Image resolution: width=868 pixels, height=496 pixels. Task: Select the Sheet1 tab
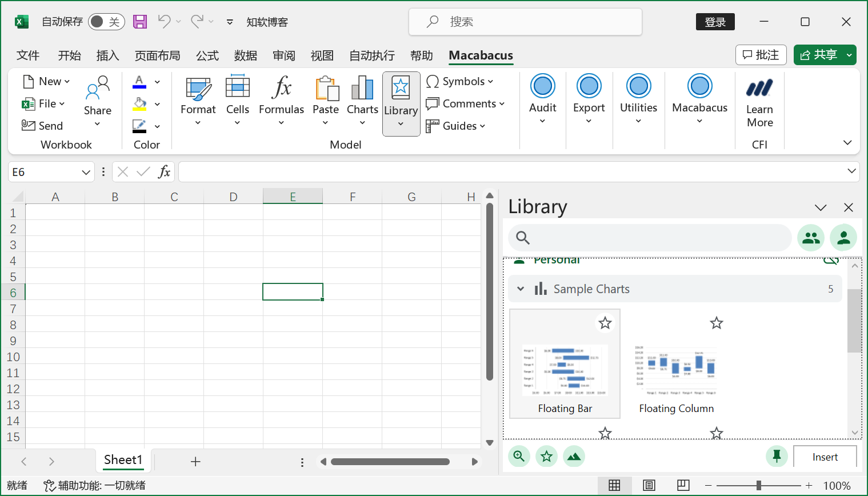123,460
